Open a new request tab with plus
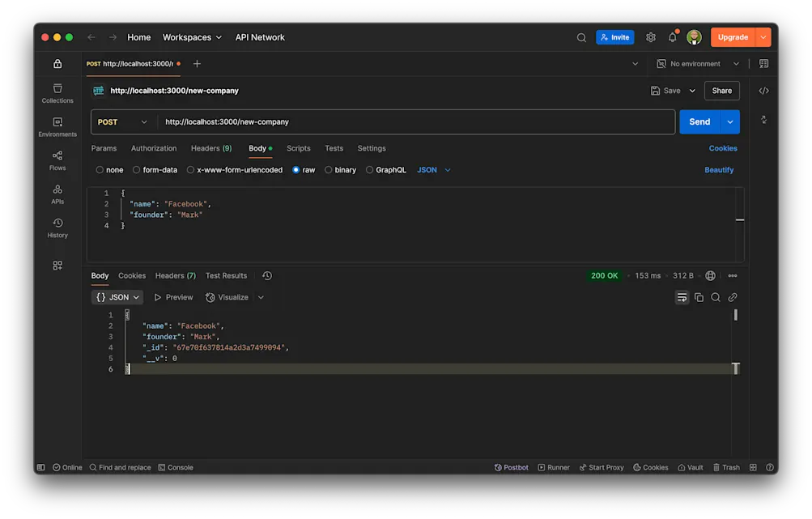812x519 pixels. (x=197, y=64)
